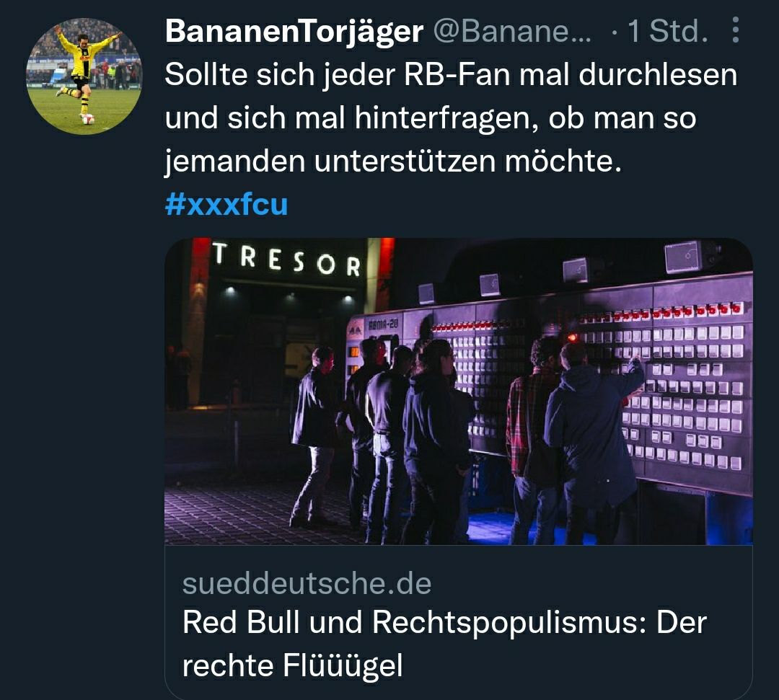Open the tweet via the 1 Std. timestamp
Screen dimensions: 779x700
668,31
